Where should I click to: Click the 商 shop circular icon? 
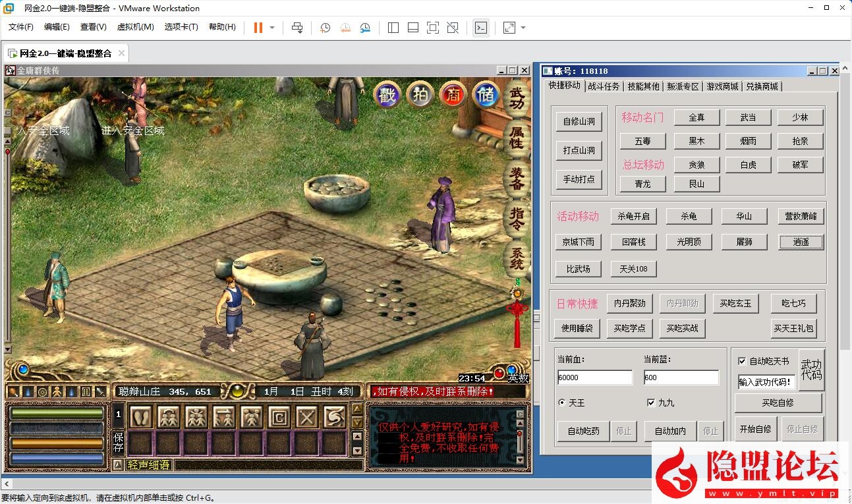click(x=453, y=94)
